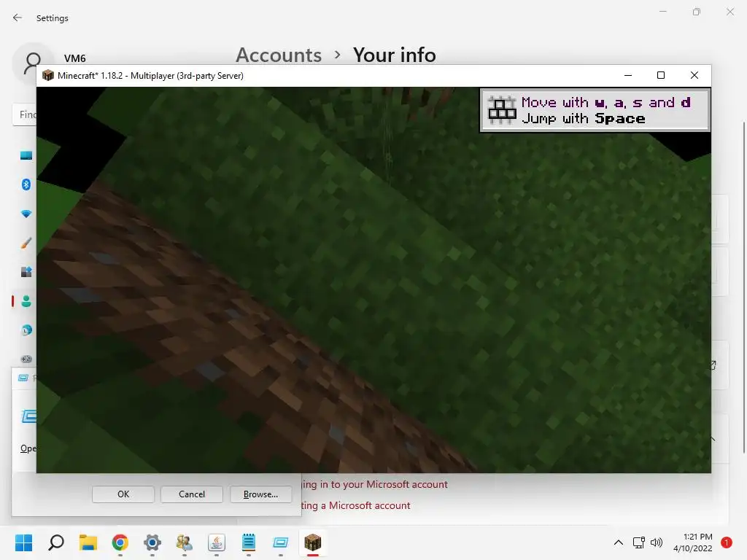Restore down the Settings window

click(697, 12)
